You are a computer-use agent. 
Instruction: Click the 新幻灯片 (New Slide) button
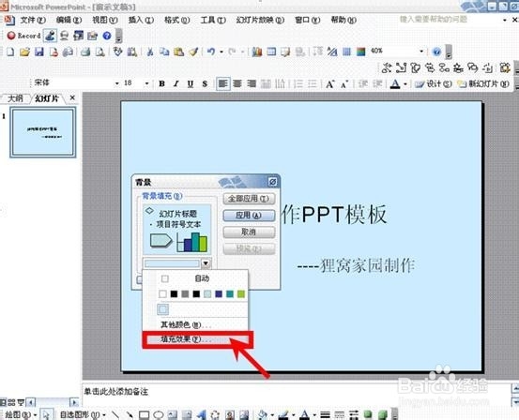click(483, 84)
